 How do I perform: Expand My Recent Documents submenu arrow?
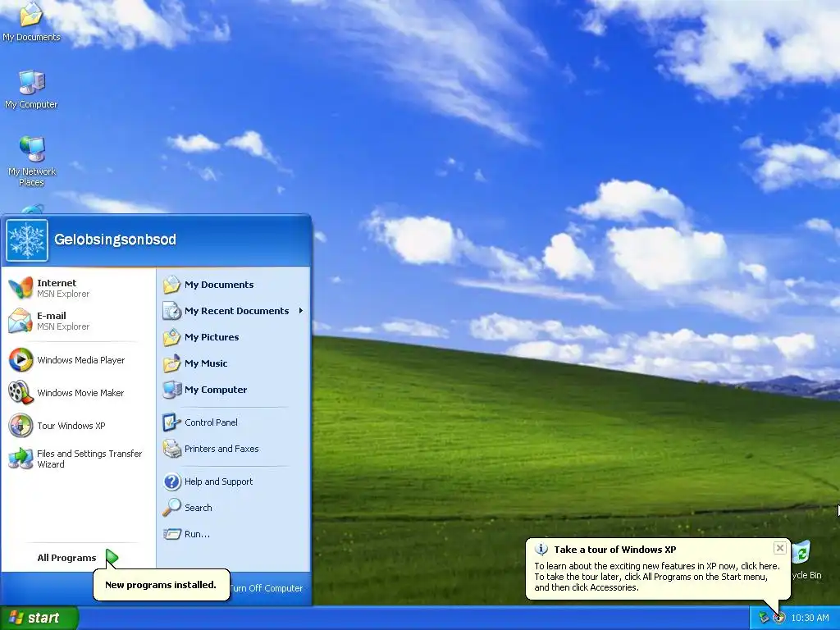click(x=301, y=311)
